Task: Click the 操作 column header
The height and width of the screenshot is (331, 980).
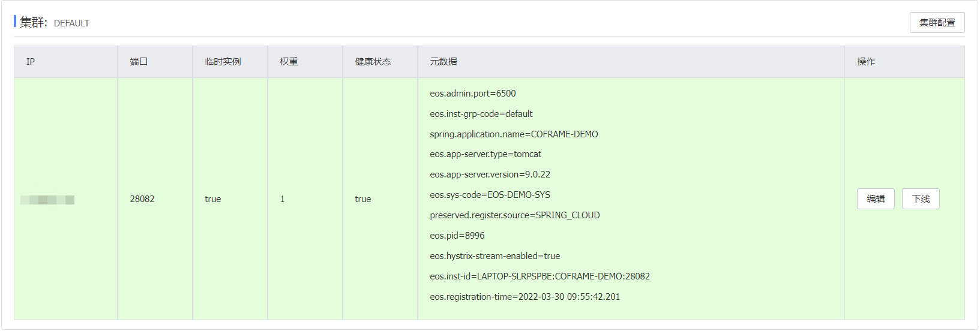Action: pos(866,62)
